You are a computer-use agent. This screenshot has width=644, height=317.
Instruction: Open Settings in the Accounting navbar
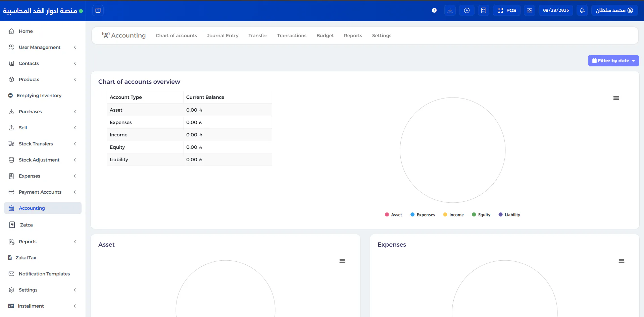coord(382,36)
